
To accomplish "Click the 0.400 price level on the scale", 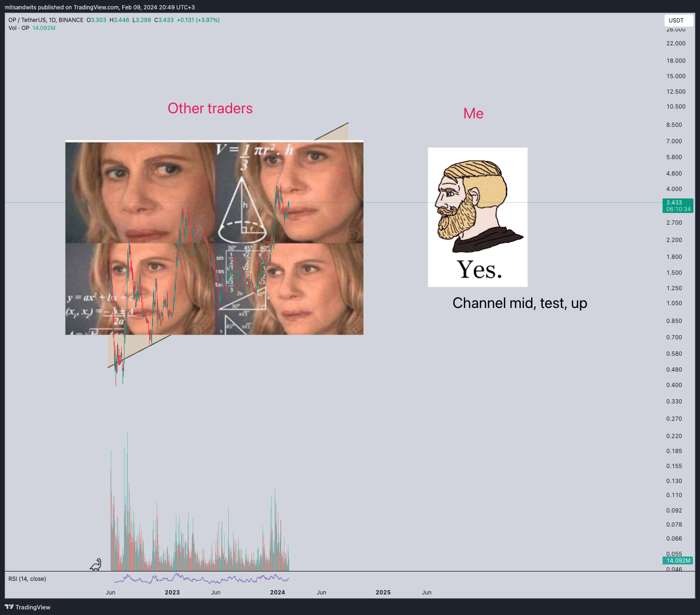I will (x=674, y=385).
